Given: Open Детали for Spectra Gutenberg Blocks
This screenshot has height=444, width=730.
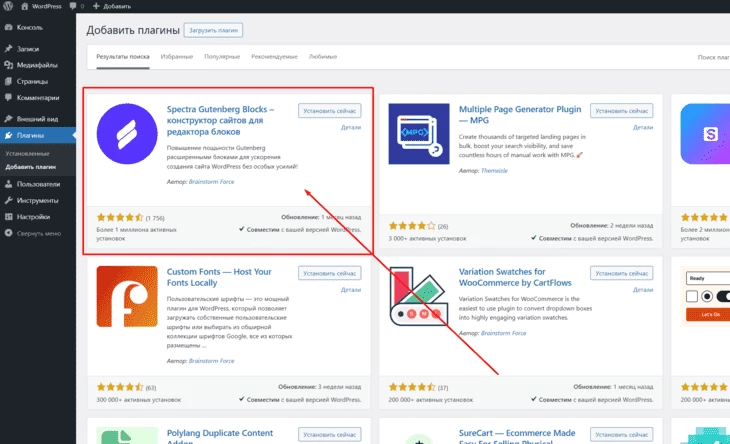Looking at the screenshot, I should click(x=351, y=127).
